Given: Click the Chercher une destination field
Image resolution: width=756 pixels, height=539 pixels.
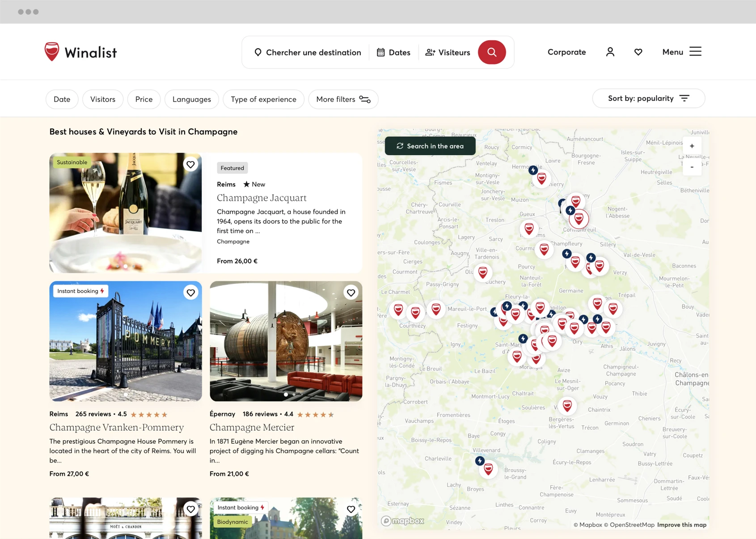Looking at the screenshot, I should point(308,52).
